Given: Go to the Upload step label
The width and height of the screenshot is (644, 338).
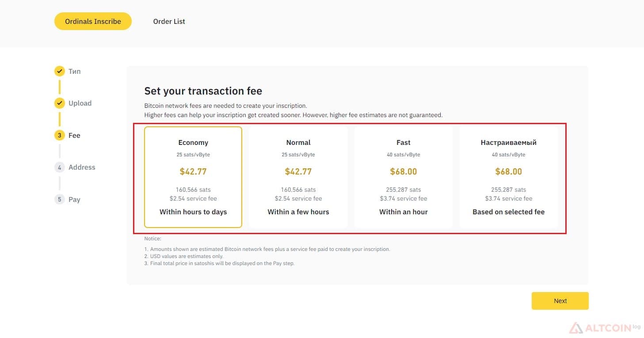Looking at the screenshot, I should tap(80, 103).
